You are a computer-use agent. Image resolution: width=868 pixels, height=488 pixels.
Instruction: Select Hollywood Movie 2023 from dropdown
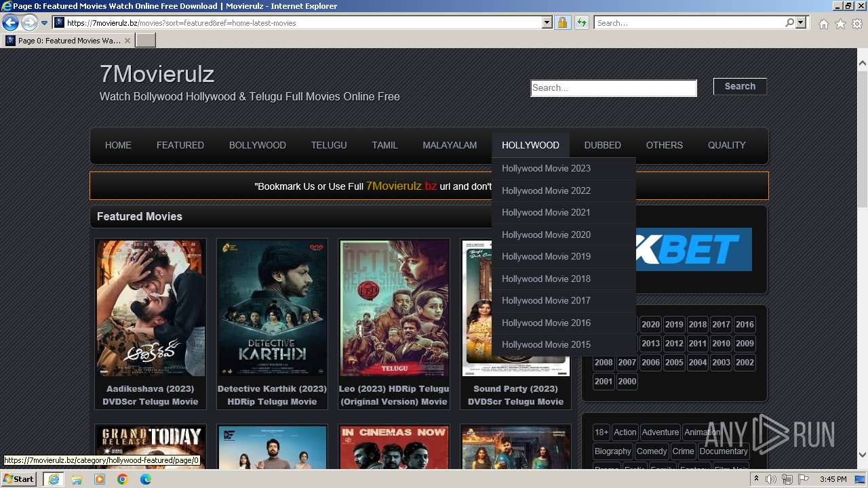coord(564,168)
